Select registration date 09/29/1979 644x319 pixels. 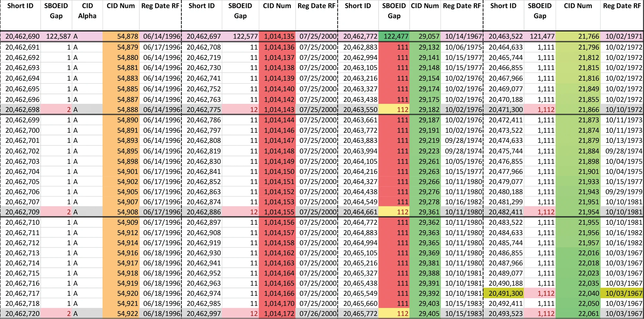pyautogui.click(x=622, y=192)
